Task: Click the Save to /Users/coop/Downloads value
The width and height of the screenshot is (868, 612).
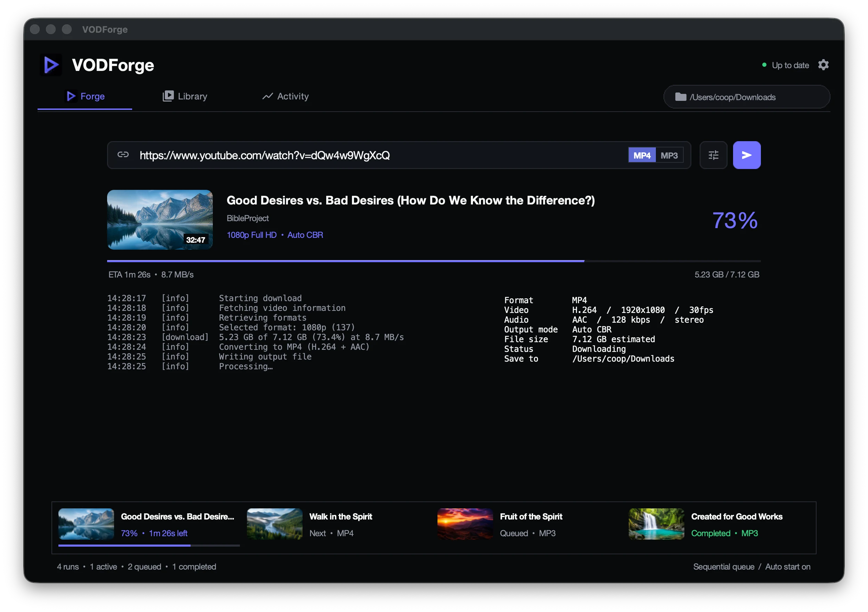Action: pyautogui.click(x=623, y=359)
